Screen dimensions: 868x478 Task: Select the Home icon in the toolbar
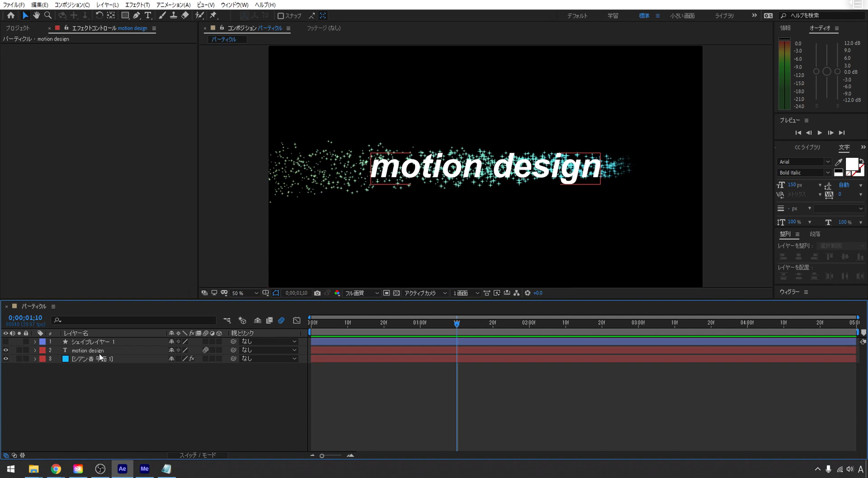[11, 15]
